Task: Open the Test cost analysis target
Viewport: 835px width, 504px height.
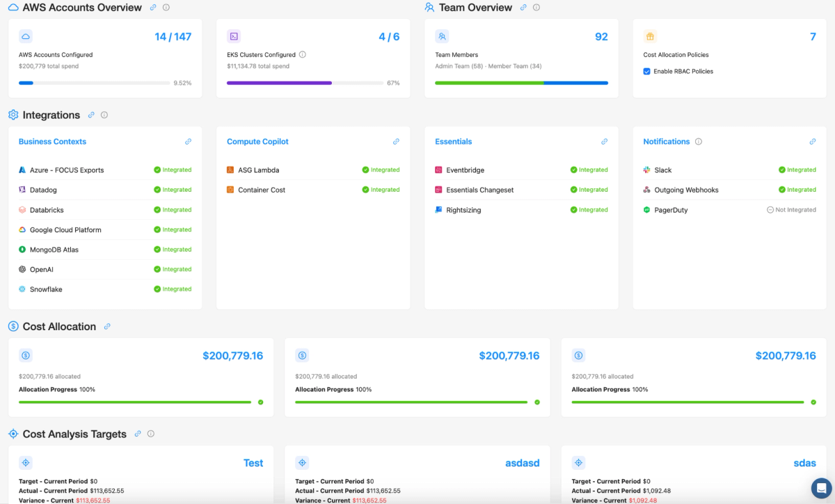Action: [253, 463]
